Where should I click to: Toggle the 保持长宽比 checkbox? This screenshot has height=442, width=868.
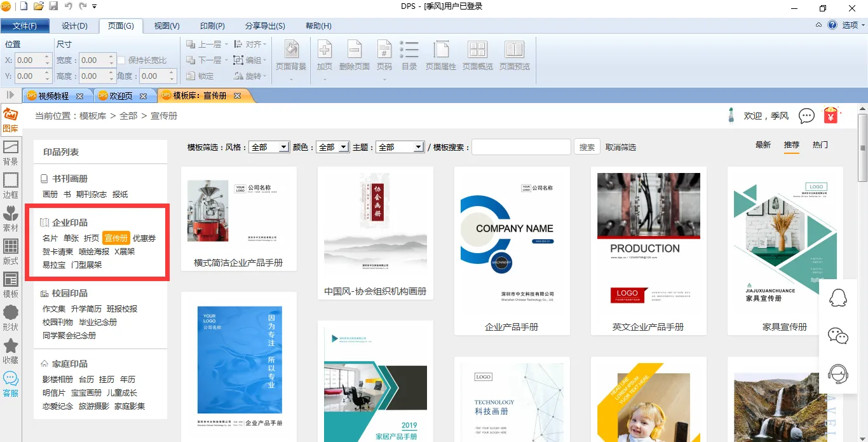coord(121,60)
